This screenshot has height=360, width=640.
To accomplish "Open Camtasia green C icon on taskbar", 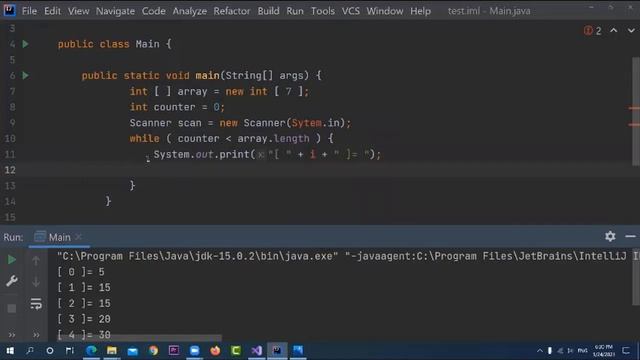I will 236,351.
